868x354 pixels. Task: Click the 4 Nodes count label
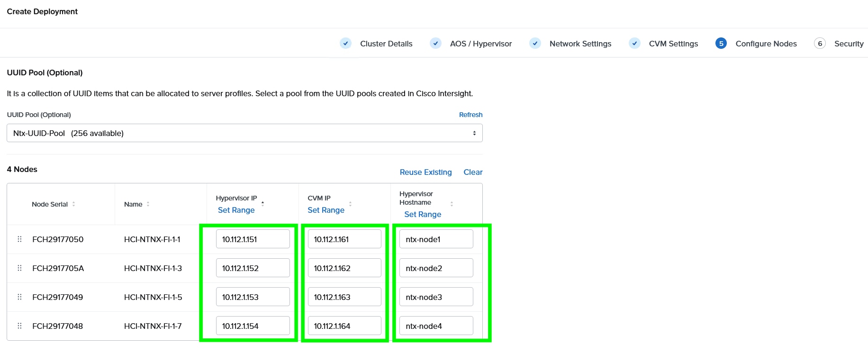tap(22, 169)
